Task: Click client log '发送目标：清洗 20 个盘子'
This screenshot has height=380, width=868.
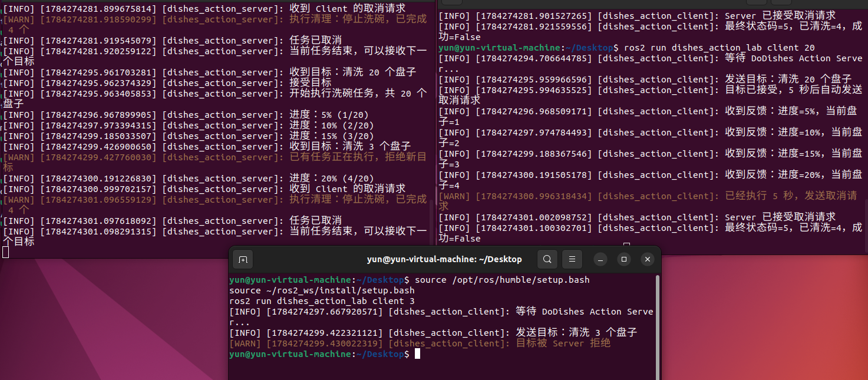Action: [788, 80]
